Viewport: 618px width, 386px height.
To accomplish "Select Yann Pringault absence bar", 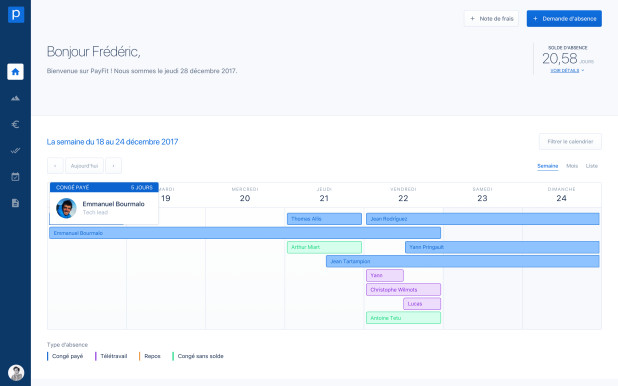I will click(x=502, y=247).
